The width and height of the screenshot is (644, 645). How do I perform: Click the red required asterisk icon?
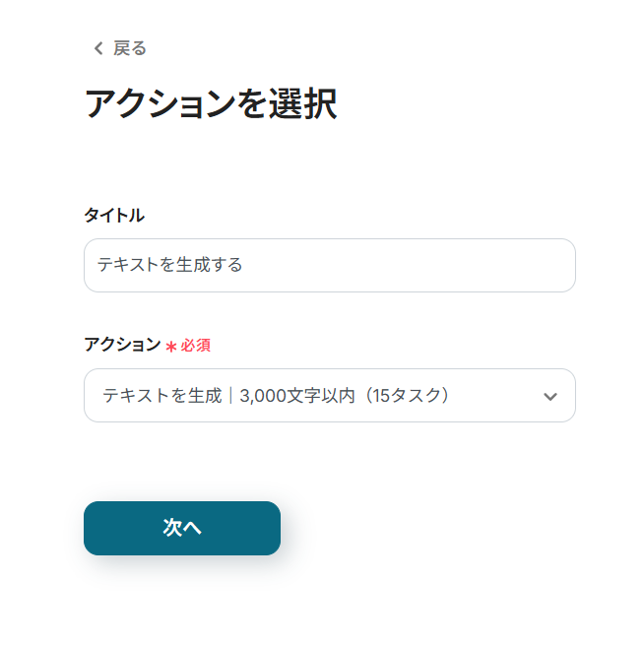pos(171,347)
